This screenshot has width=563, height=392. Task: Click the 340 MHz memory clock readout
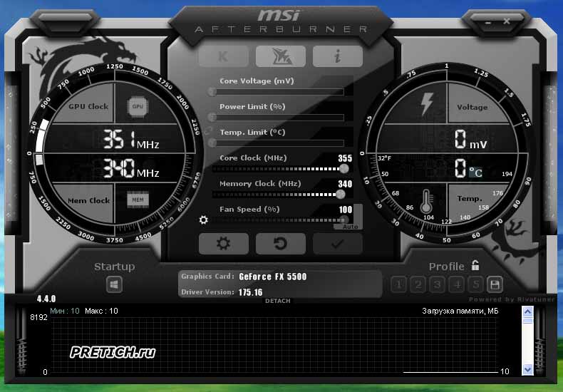pos(131,168)
